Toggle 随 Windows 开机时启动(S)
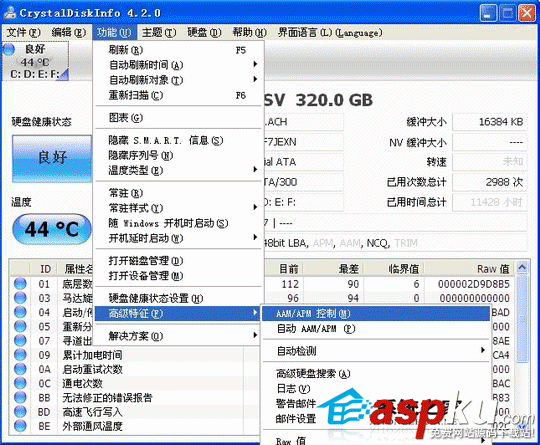Viewport: 540px width, 445px height. pyautogui.click(x=178, y=223)
